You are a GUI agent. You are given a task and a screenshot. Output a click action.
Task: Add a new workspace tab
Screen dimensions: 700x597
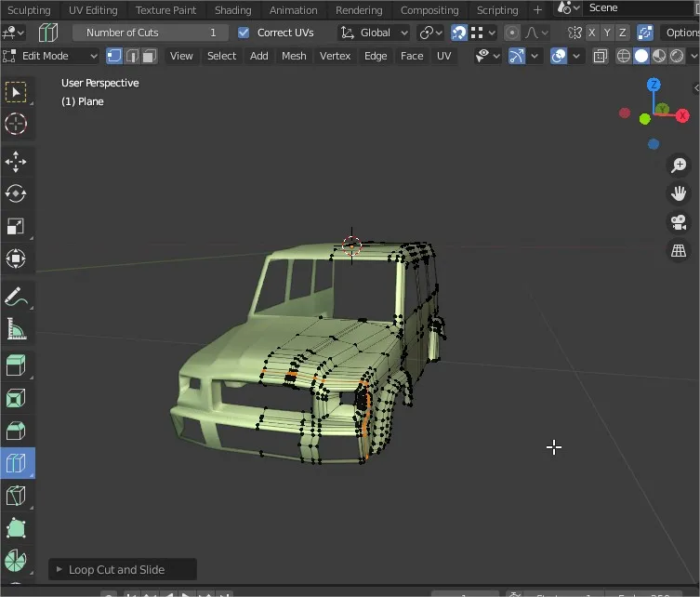[537, 10]
